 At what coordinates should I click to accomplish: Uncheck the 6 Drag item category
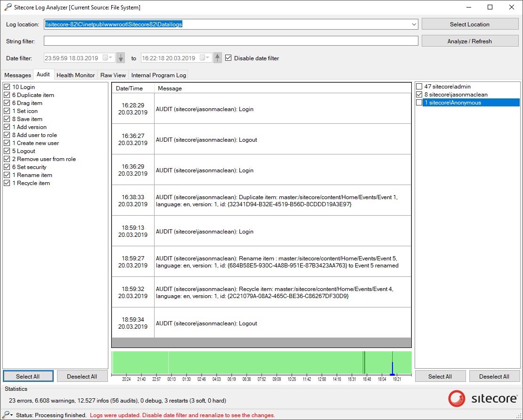pos(7,103)
